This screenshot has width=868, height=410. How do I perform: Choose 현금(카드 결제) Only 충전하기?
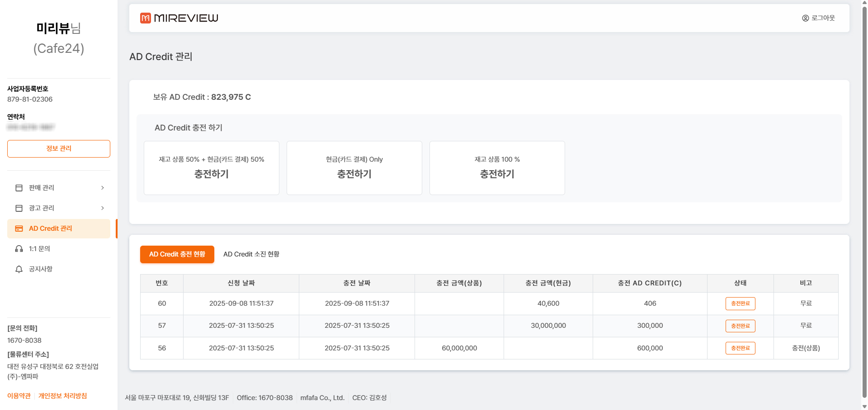pyautogui.click(x=354, y=168)
